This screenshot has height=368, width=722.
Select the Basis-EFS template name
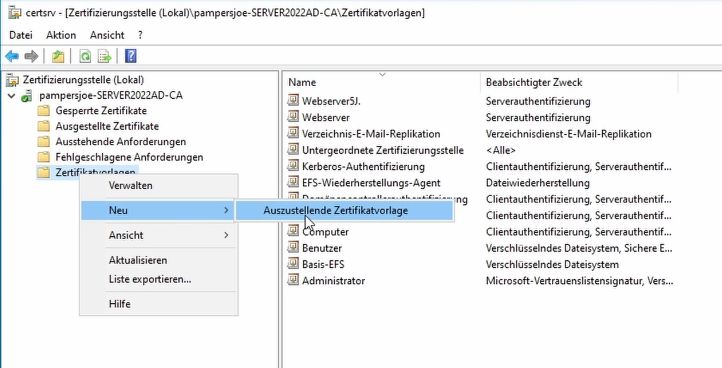tap(323, 264)
